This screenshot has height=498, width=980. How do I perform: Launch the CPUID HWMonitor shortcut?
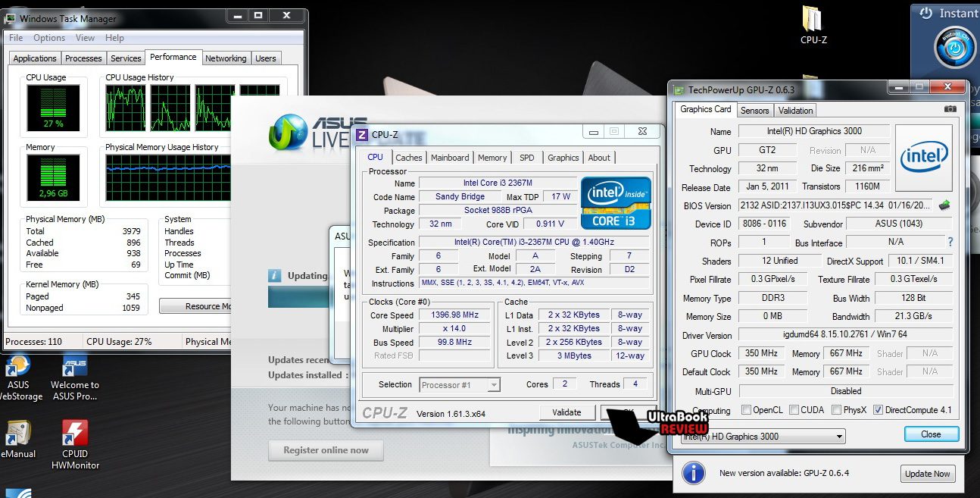75,445
